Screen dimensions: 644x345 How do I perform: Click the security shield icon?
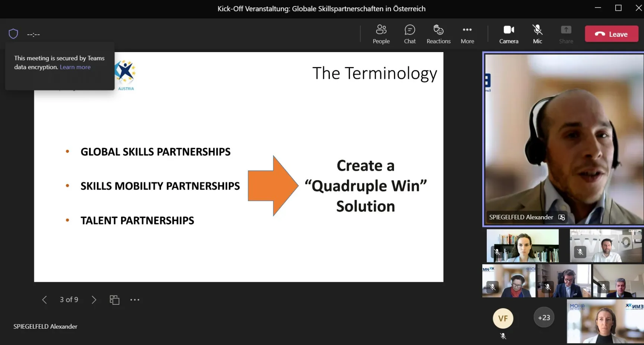point(13,34)
